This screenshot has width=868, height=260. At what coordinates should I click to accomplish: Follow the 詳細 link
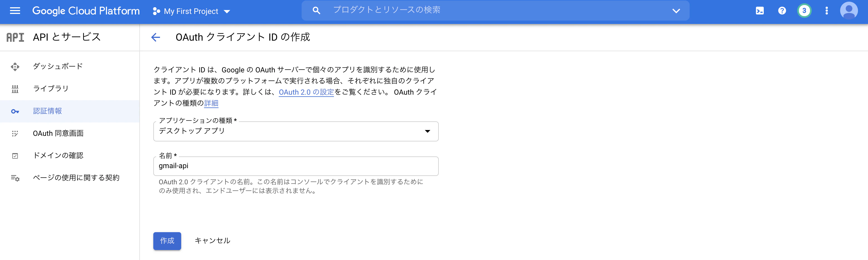click(x=211, y=103)
